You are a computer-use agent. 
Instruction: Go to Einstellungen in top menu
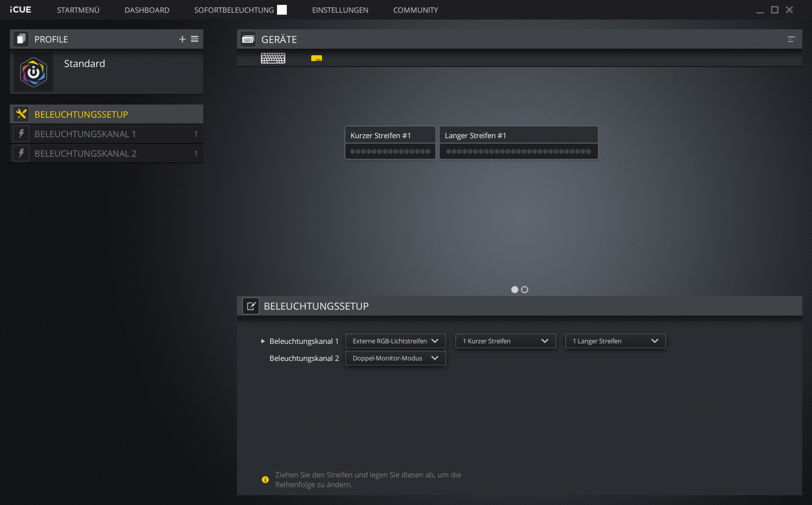pyautogui.click(x=340, y=10)
